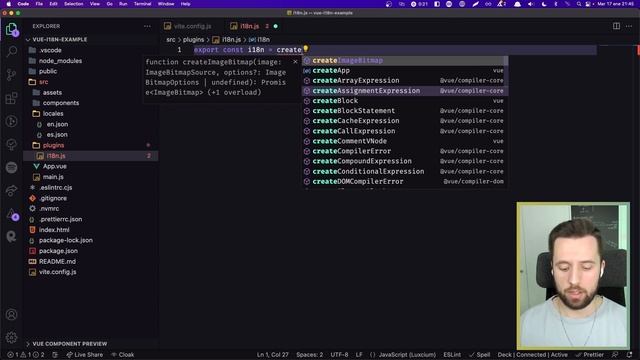Open the Extensions view icon
640x360 pixels.
(11, 98)
